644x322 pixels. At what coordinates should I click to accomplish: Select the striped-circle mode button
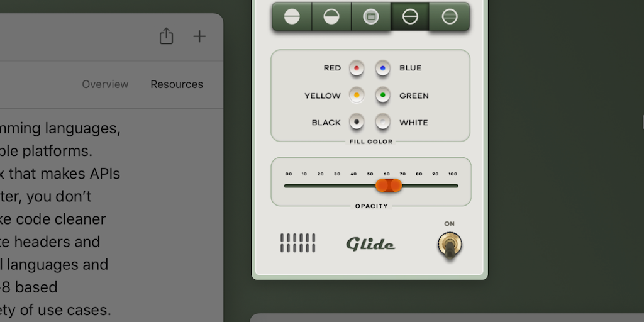[449, 16]
